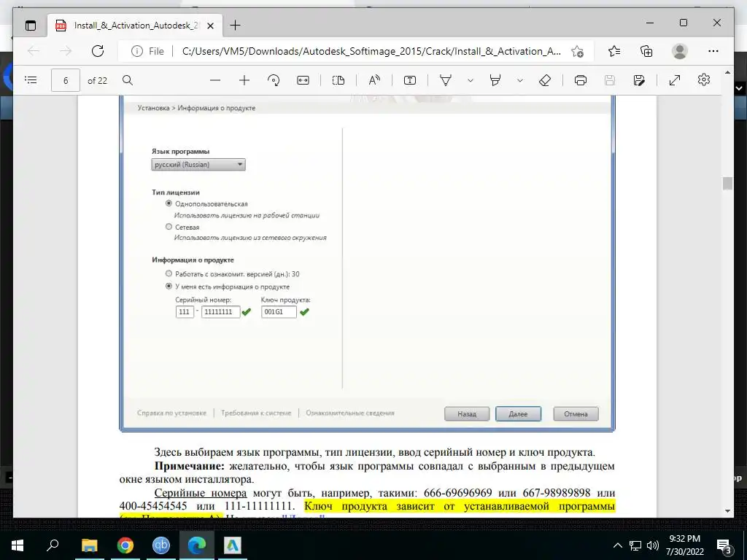Click the scrollbar down arrow
The image size is (747, 560).
727,511
